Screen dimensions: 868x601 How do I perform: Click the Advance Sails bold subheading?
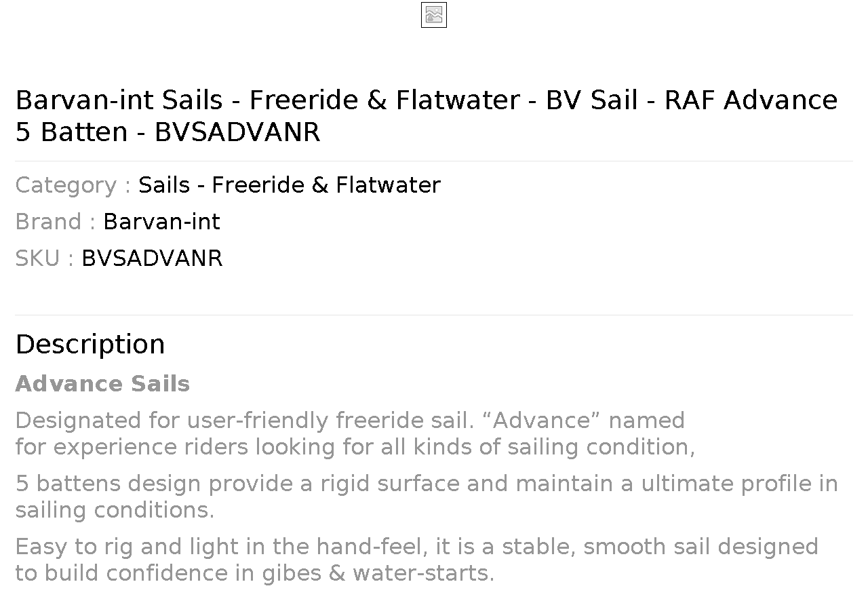point(102,384)
